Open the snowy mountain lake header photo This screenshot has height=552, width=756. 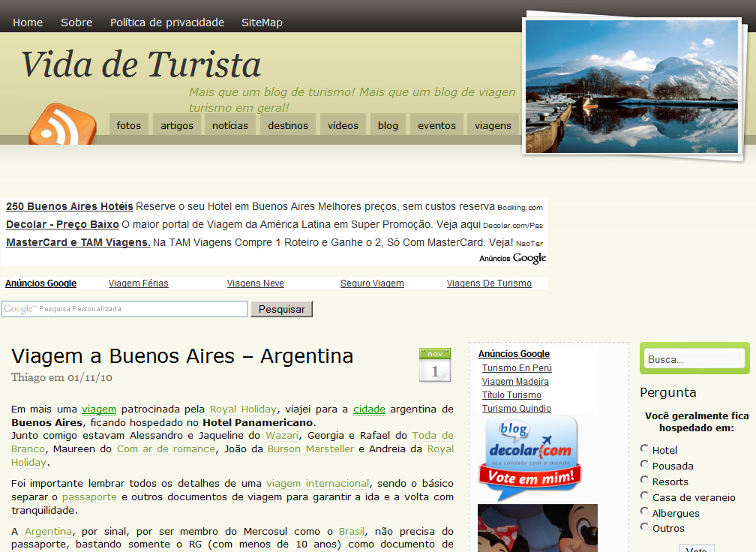[x=631, y=86]
